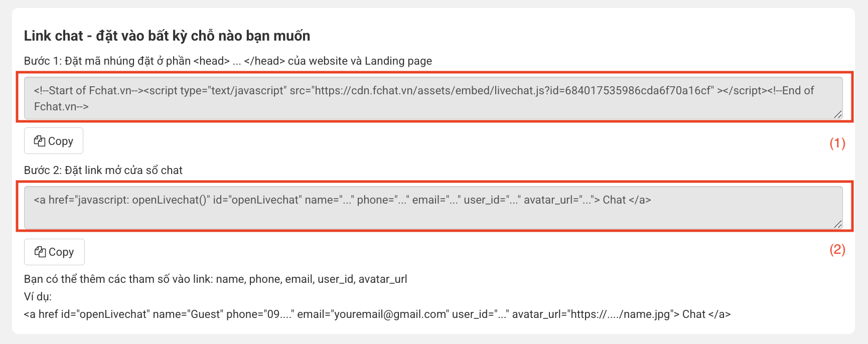
Task: Click the 'Link chat' section heading
Action: coord(167,36)
